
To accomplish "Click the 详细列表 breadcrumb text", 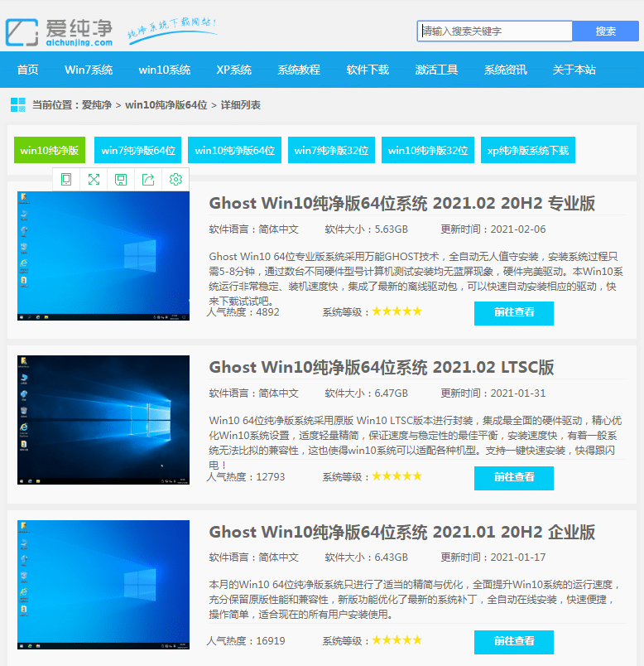I will tap(241, 105).
